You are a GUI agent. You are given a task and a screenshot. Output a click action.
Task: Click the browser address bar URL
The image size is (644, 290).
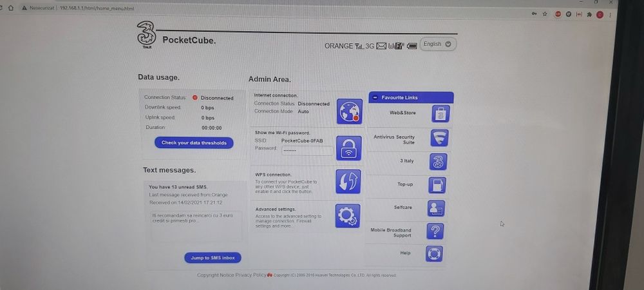point(97,8)
